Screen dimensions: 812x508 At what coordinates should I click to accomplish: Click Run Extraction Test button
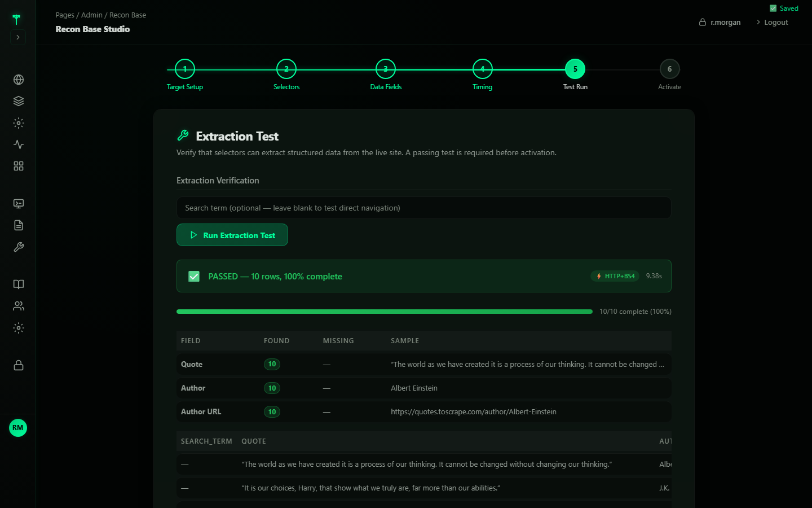[x=232, y=235]
